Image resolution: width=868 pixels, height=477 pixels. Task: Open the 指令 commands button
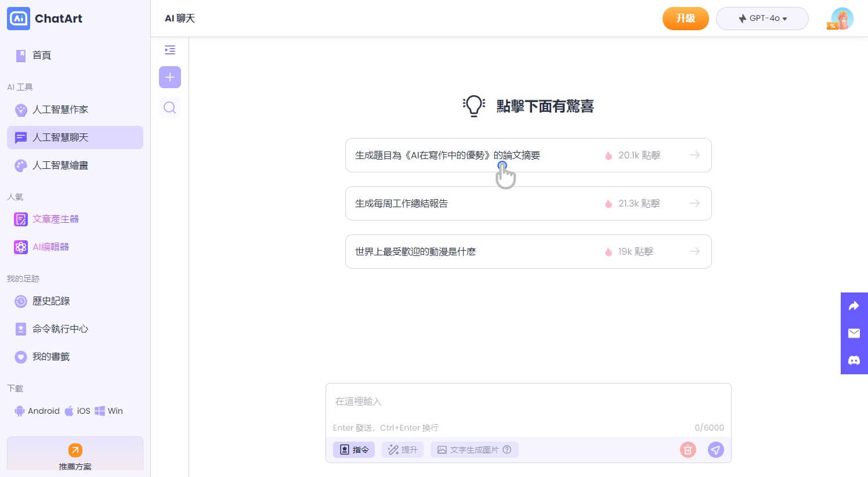[354, 450]
